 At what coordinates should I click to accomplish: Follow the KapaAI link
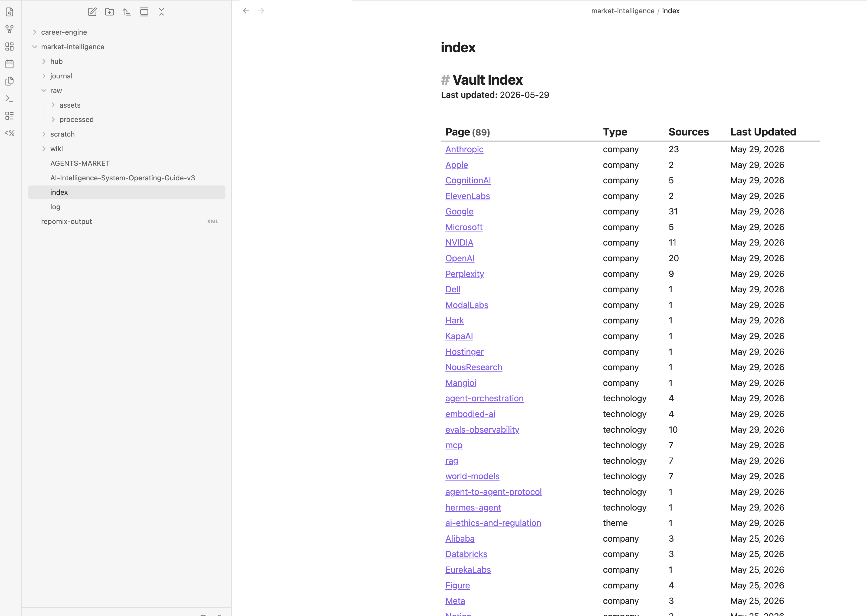tap(459, 336)
